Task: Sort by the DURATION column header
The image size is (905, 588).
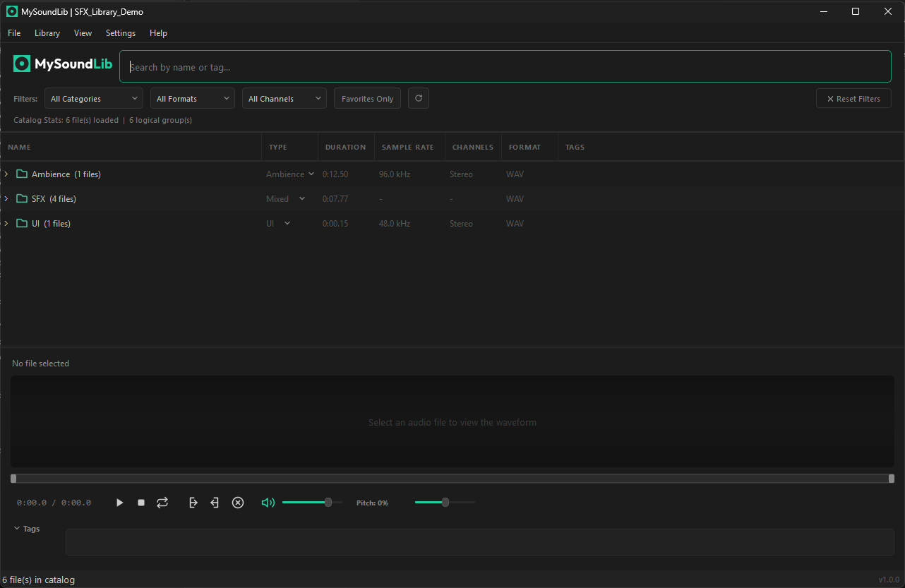Action: click(345, 147)
